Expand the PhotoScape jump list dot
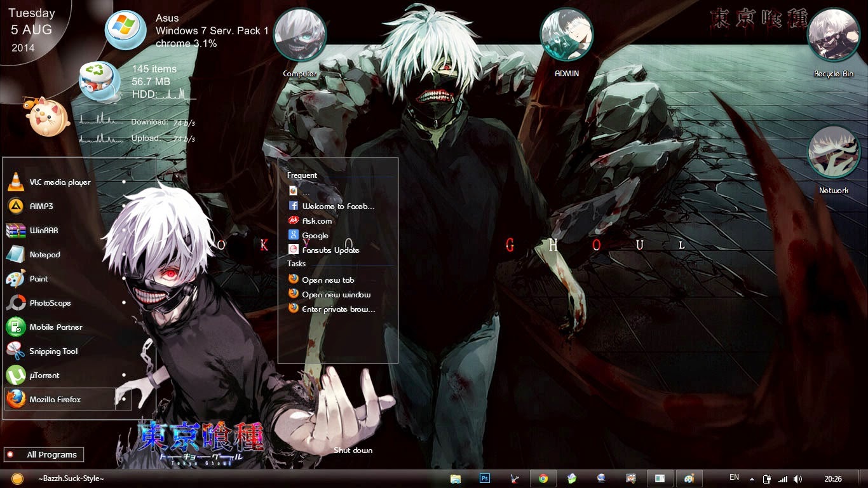The height and width of the screenshot is (488, 868). coord(124,302)
